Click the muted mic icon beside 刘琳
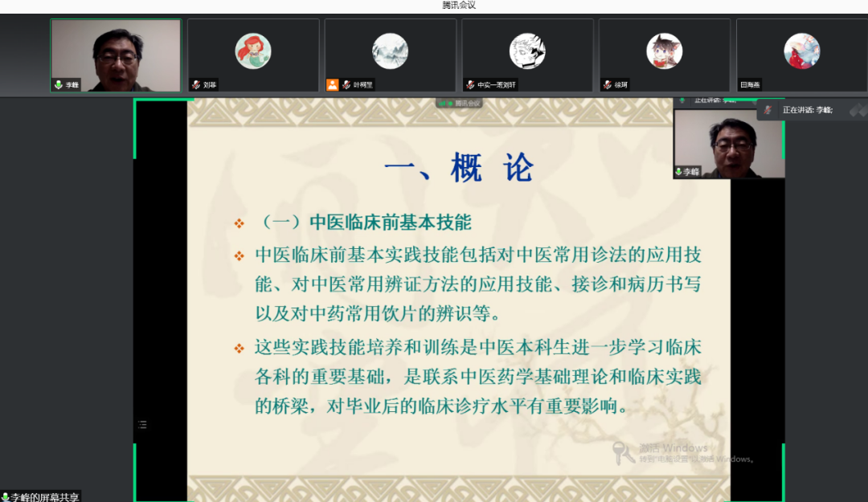Viewport: 868px width, 502px height. (x=195, y=84)
